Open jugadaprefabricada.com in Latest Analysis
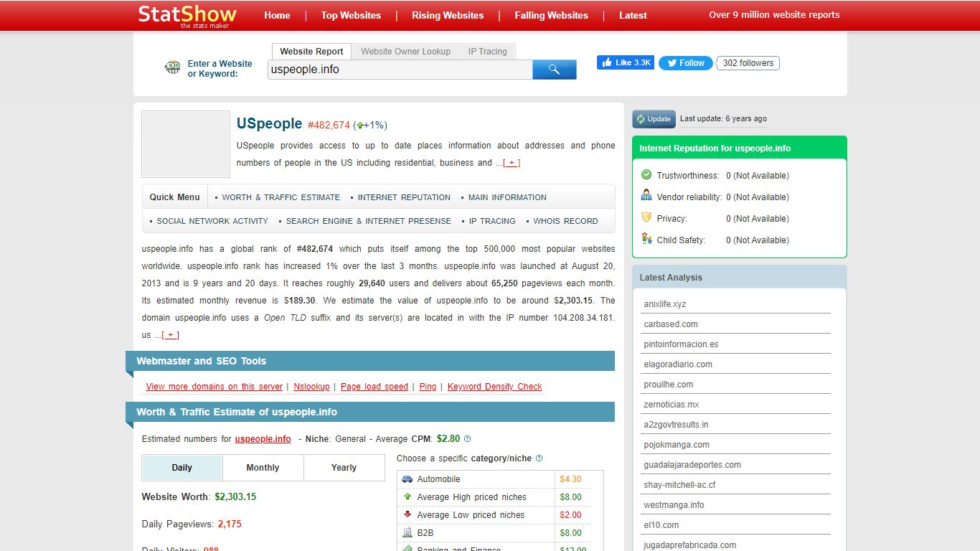The width and height of the screenshot is (980, 551). [689, 545]
